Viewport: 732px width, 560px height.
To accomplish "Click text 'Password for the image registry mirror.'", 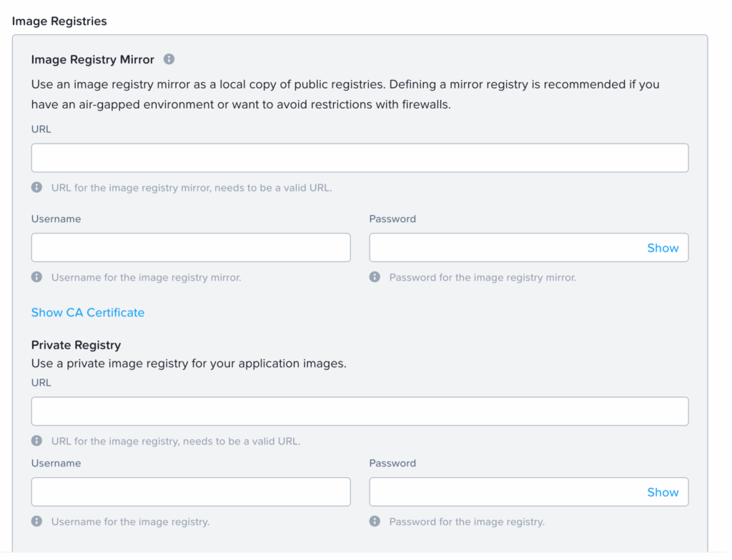I will click(x=483, y=278).
